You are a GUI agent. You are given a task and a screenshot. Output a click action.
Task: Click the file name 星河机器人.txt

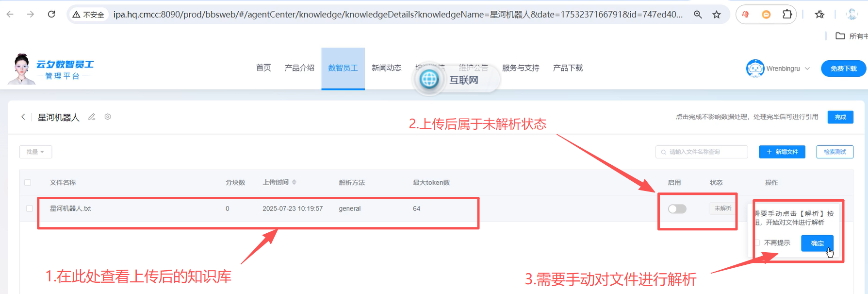point(70,208)
